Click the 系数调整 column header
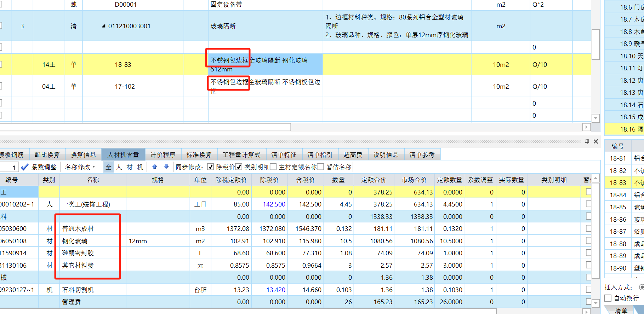The image size is (644, 314). (480, 180)
